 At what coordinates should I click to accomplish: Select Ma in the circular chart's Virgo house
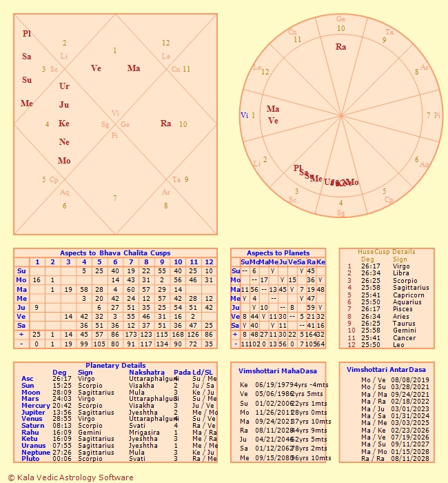(x=273, y=109)
